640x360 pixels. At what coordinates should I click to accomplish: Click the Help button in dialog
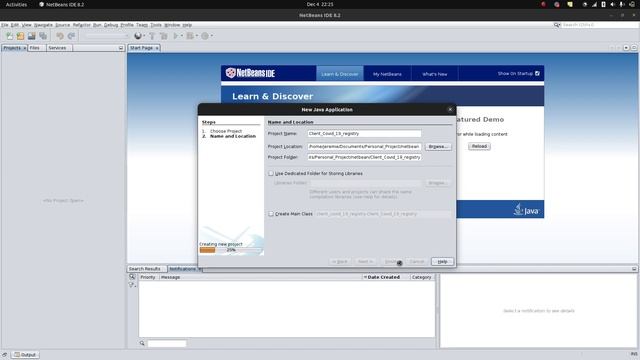pyautogui.click(x=442, y=261)
